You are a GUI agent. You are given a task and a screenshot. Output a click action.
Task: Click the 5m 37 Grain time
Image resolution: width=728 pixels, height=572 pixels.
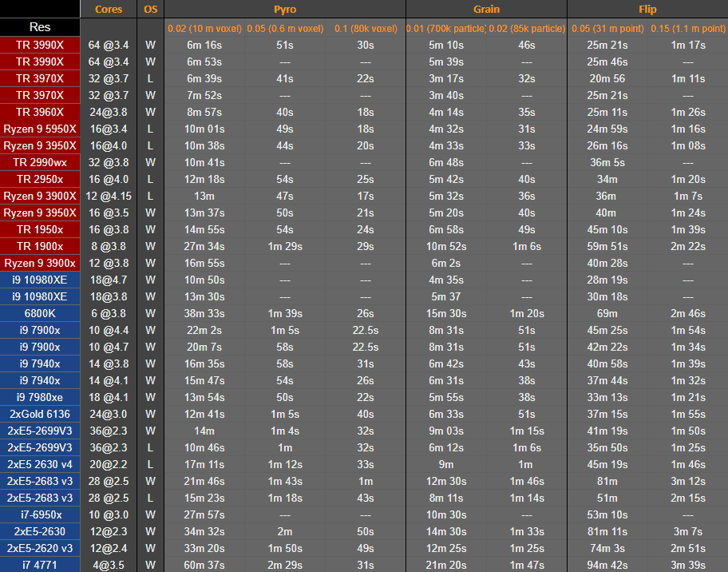pyautogui.click(x=446, y=296)
